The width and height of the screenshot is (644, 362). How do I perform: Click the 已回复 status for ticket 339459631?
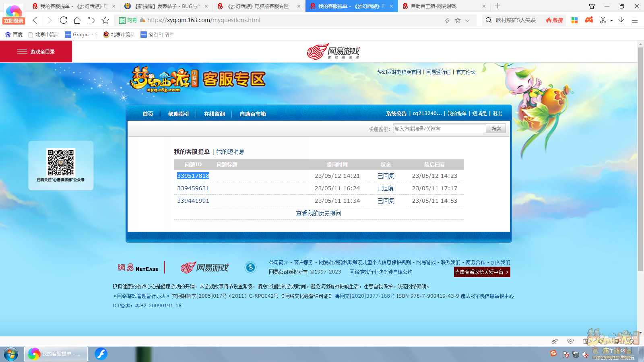click(x=386, y=188)
